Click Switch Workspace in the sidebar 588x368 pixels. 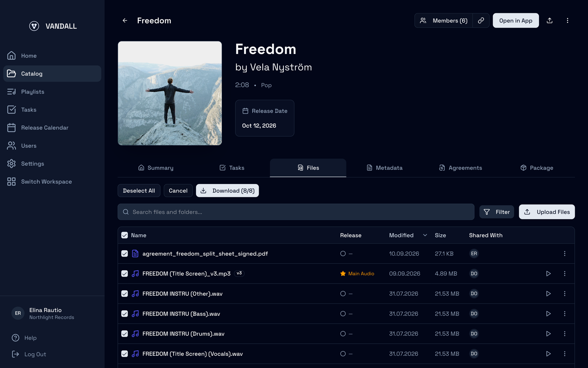pos(52,182)
